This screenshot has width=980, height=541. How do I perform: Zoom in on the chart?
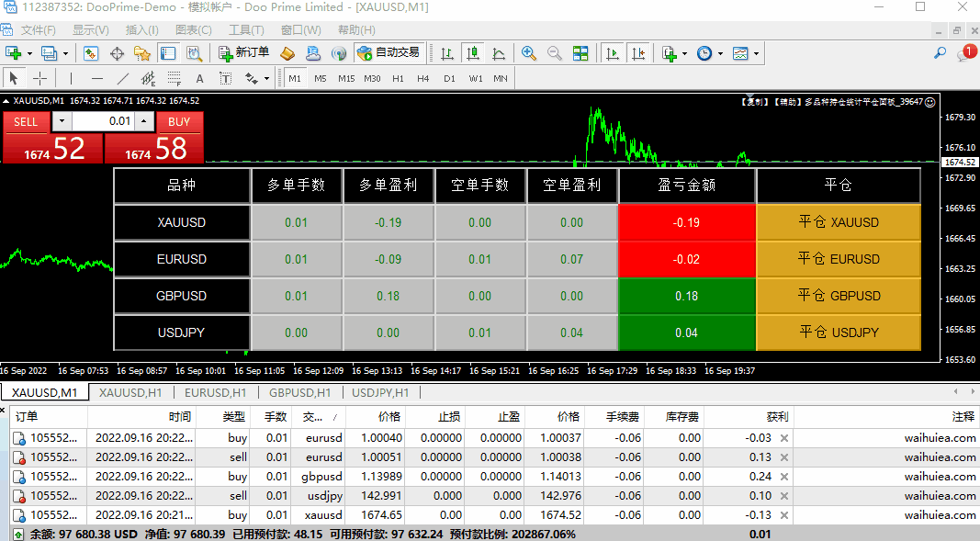529,53
